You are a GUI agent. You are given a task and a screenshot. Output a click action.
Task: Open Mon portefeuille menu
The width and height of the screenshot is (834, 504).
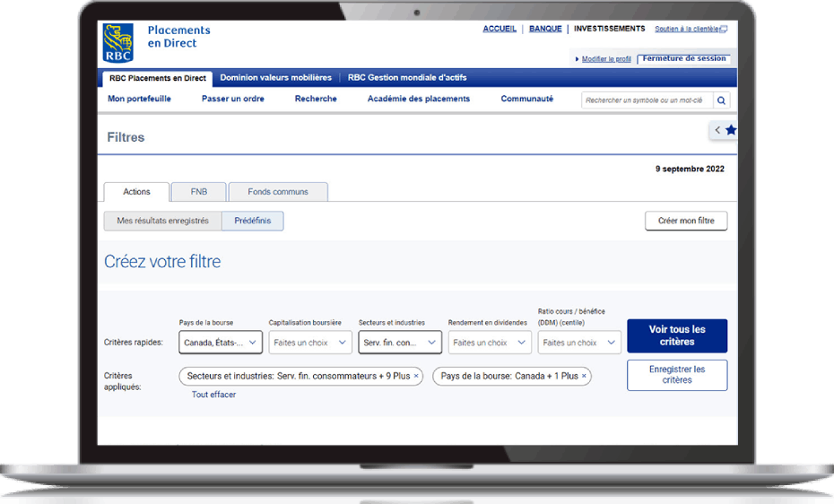coord(139,99)
